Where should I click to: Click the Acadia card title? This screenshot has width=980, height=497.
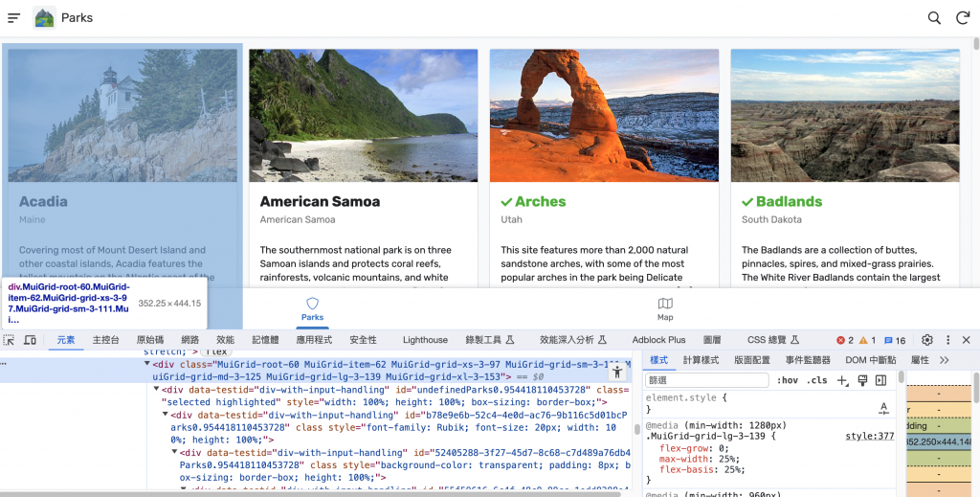(x=43, y=201)
